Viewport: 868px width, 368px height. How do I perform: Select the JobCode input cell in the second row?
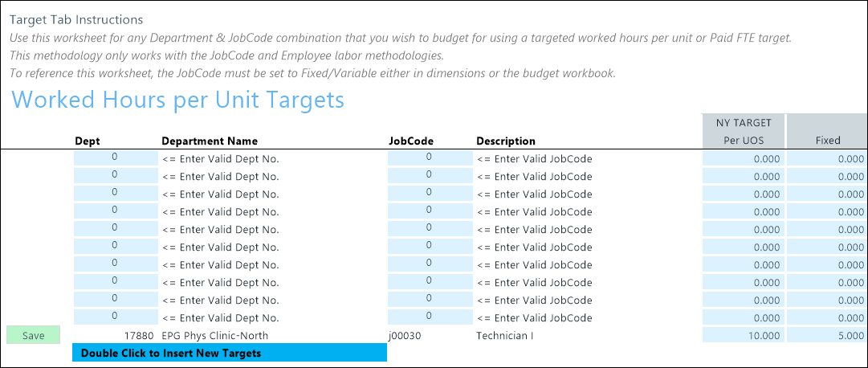429,176
